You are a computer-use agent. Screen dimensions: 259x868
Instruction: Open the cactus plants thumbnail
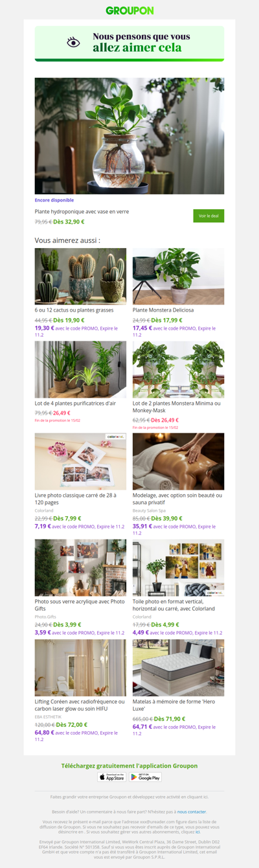[80, 276]
